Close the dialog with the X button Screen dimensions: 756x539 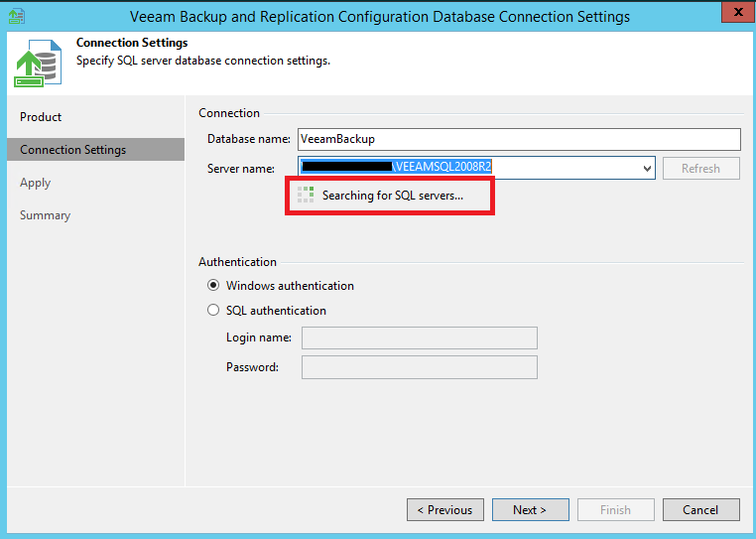[x=738, y=12]
